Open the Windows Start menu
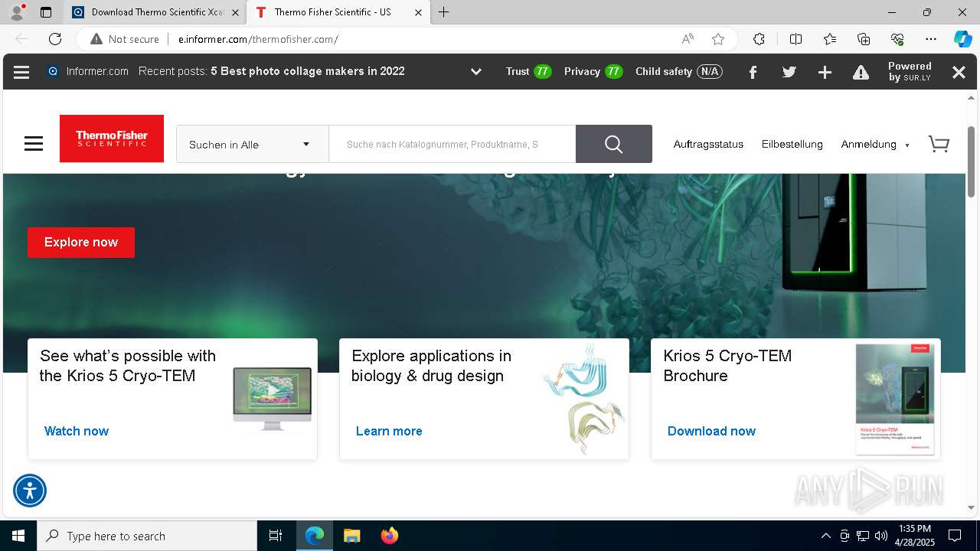Viewport: 980px width, 551px height. tap(18, 536)
